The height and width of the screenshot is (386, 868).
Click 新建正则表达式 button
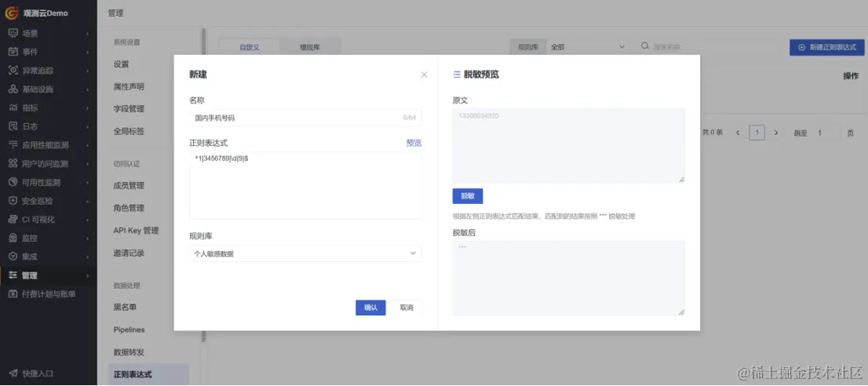tap(827, 47)
